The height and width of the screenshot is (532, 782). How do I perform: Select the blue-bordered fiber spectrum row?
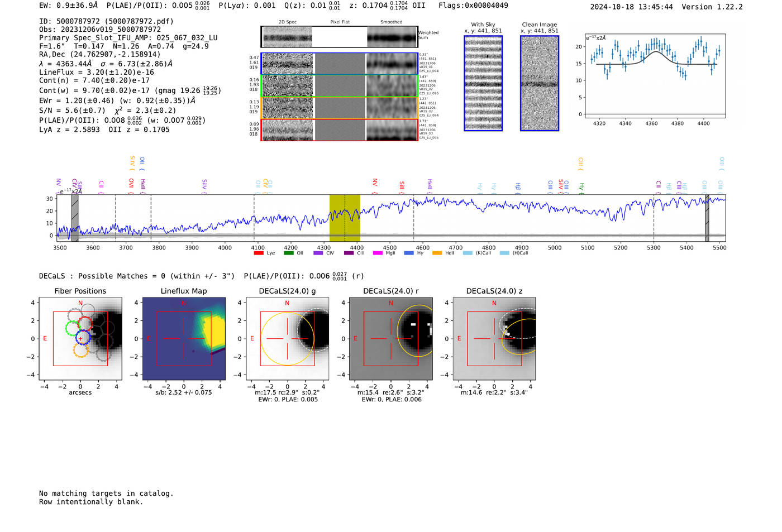point(340,64)
